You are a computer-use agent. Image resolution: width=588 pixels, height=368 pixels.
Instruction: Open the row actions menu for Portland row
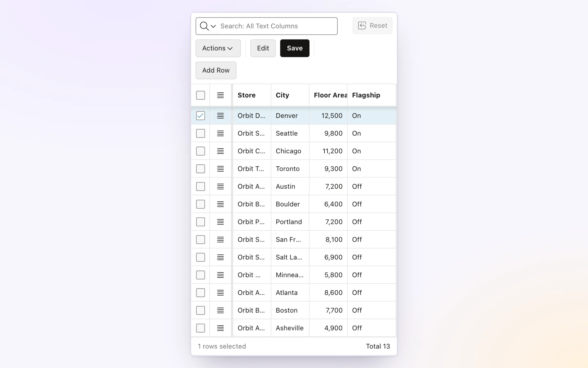point(220,222)
